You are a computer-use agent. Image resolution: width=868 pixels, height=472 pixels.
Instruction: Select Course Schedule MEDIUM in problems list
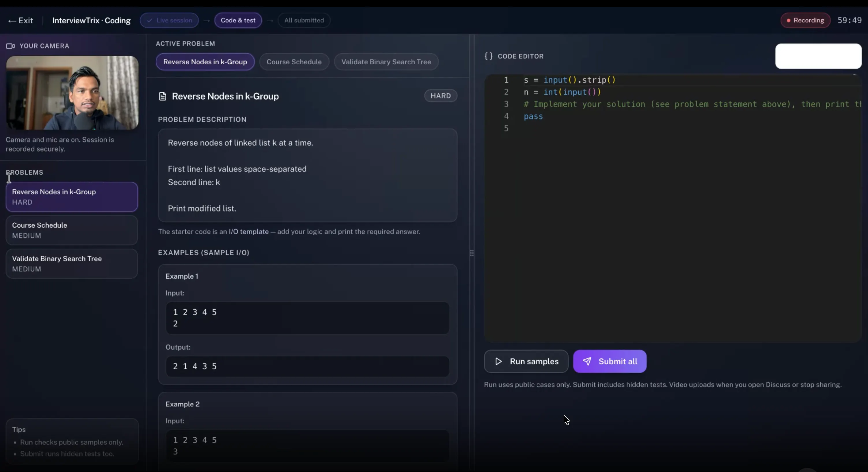pyautogui.click(x=72, y=230)
